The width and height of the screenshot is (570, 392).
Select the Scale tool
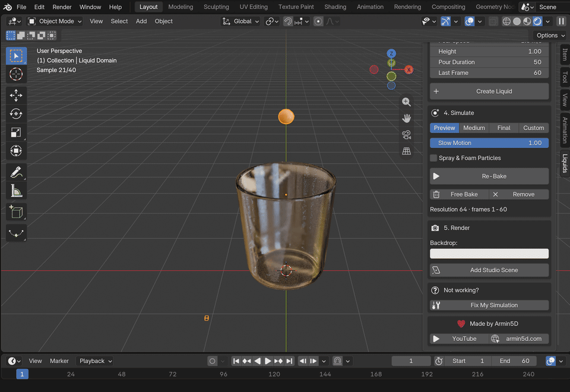(16, 132)
